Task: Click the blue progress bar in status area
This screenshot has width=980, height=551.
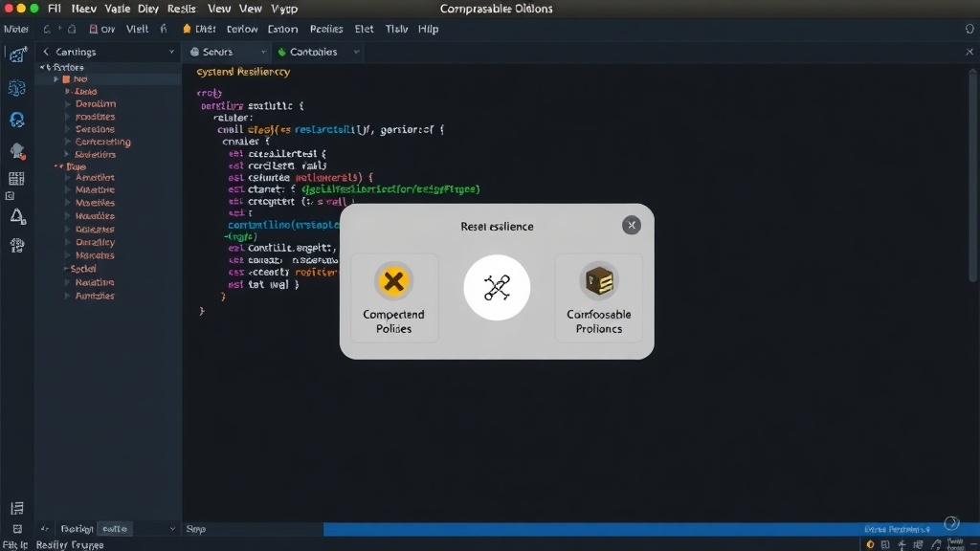Action: tap(651, 529)
